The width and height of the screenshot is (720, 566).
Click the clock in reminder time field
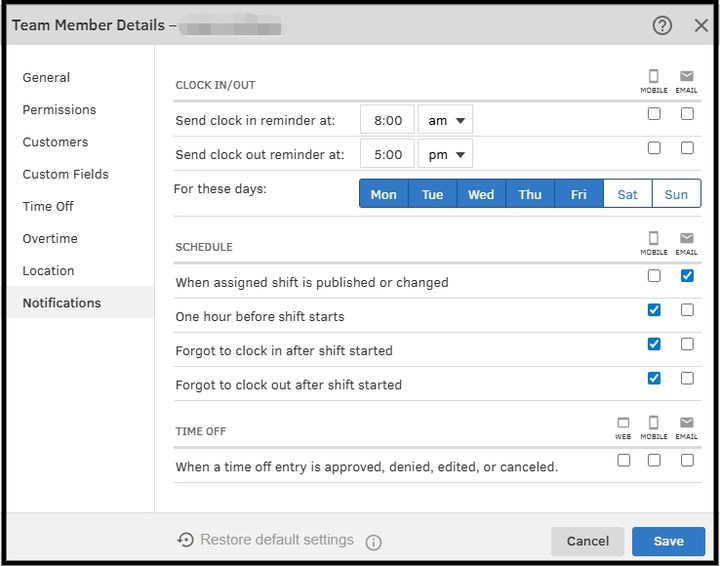tap(387, 121)
